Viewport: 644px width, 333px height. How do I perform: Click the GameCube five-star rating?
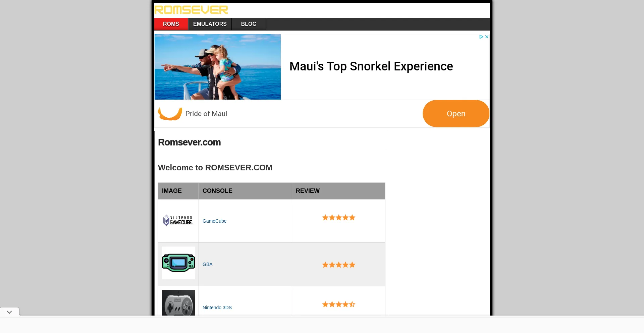click(338, 218)
